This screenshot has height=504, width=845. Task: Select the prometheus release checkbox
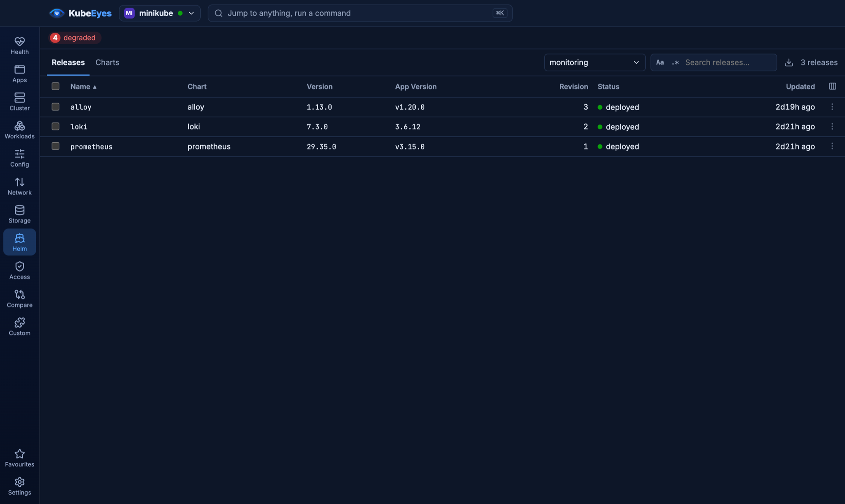point(55,146)
